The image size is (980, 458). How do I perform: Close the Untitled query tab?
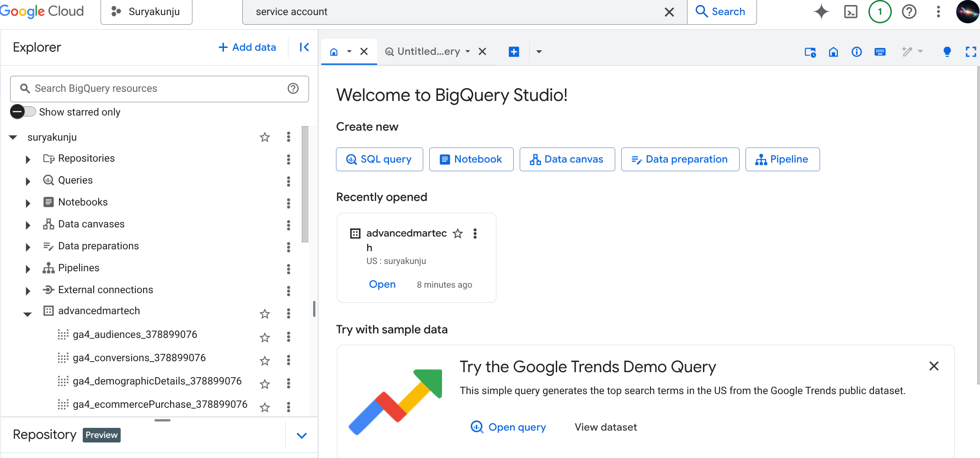pyautogui.click(x=482, y=52)
